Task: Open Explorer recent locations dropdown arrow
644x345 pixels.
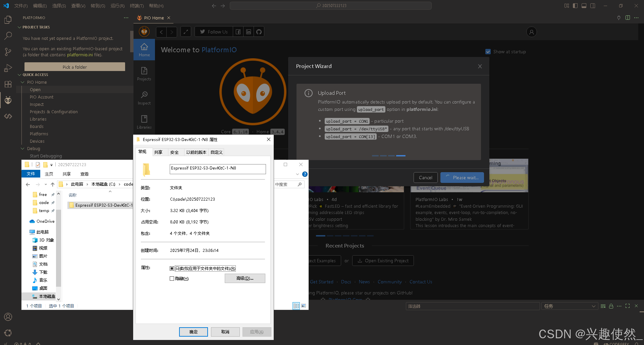Action: [46, 184]
